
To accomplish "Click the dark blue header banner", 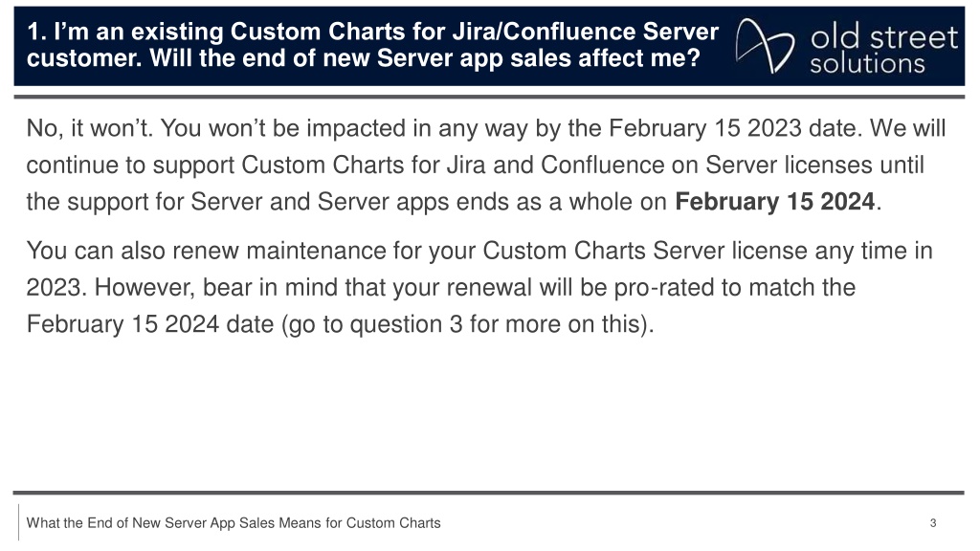I will tap(489, 46).
